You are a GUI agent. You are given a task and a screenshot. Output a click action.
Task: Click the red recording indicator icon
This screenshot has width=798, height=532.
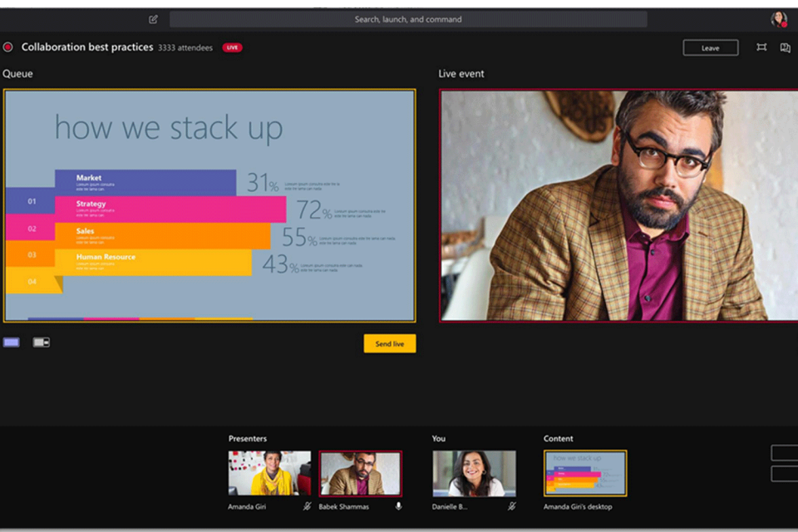[8, 47]
